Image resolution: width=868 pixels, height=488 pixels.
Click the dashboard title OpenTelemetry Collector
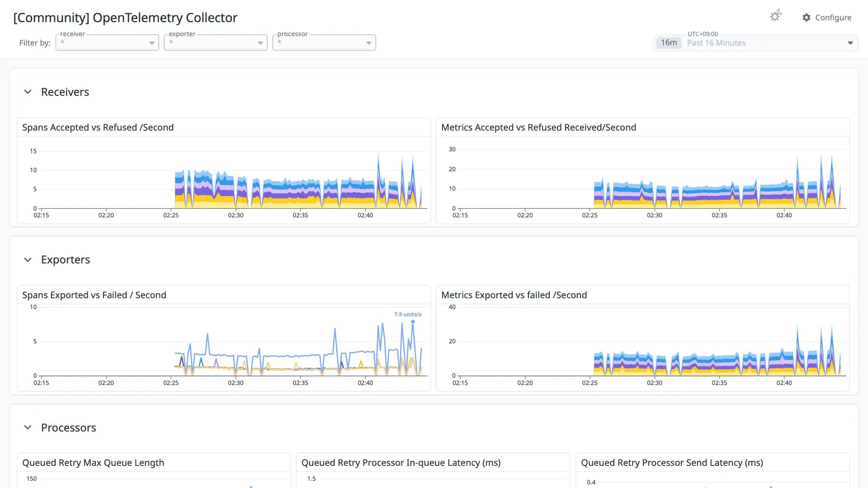125,18
